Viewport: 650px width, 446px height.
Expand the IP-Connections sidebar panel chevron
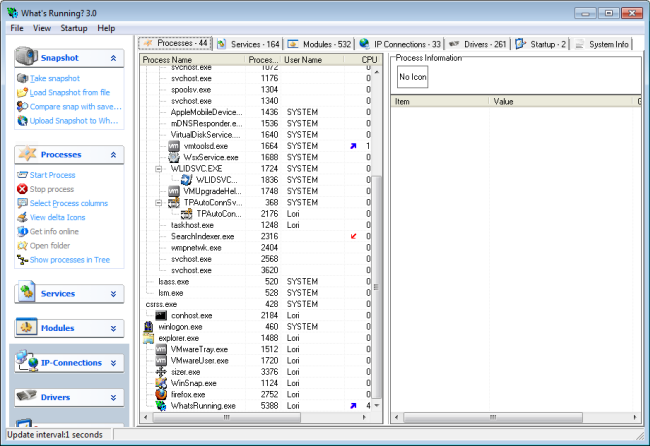[x=113, y=363]
